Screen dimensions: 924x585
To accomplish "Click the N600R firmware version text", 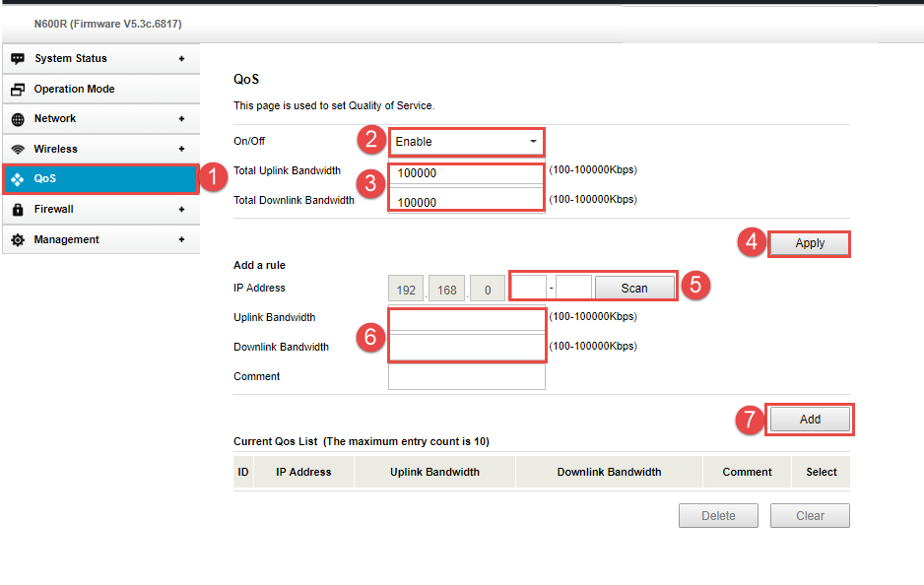I will (x=107, y=25).
